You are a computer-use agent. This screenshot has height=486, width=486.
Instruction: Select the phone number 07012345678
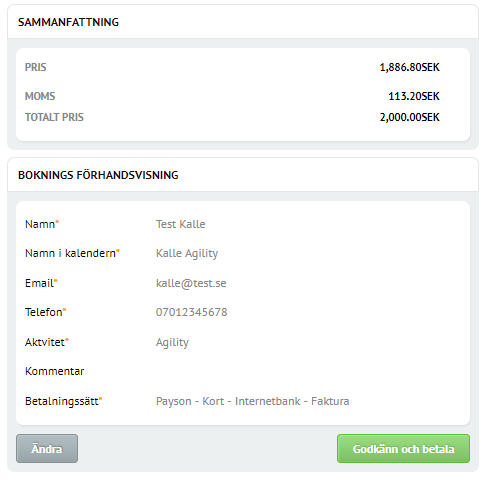coord(192,312)
